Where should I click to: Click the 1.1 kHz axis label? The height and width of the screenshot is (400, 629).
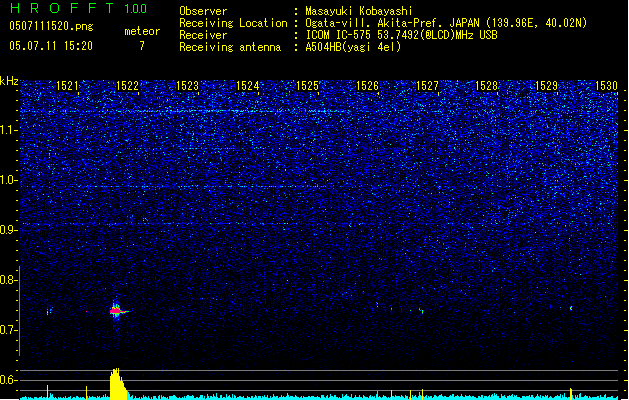point(9,130)
